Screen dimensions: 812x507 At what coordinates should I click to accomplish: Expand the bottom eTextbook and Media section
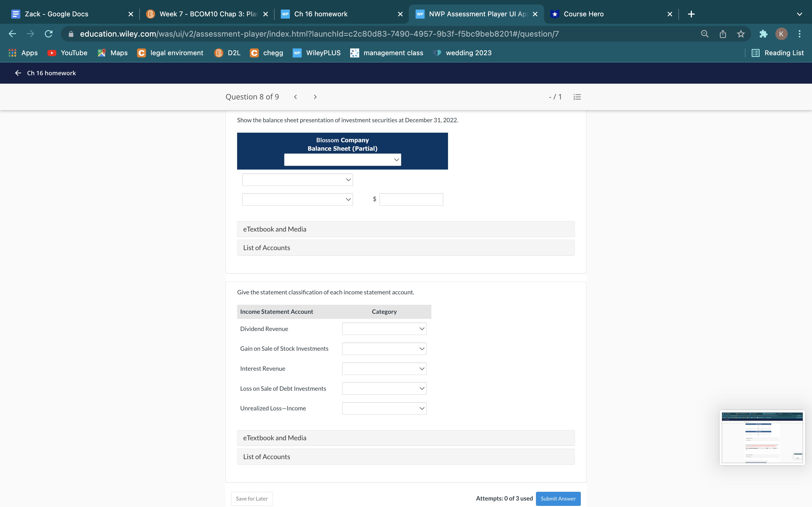click(x=405, y=438)
